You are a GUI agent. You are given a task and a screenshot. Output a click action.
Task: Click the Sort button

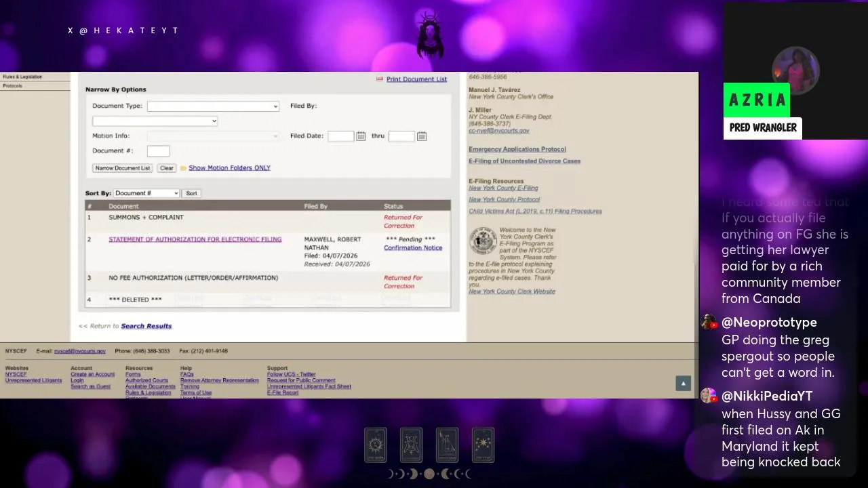[192, 193]
